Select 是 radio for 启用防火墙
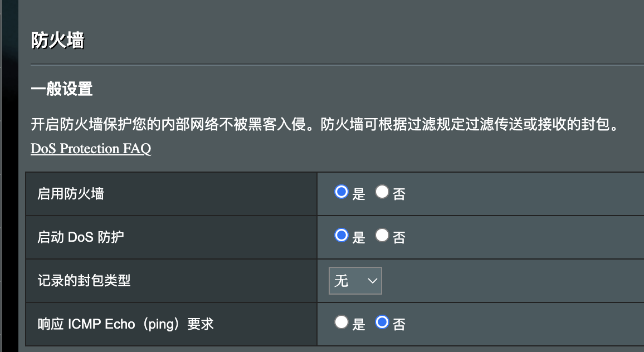 pos(341,192)
